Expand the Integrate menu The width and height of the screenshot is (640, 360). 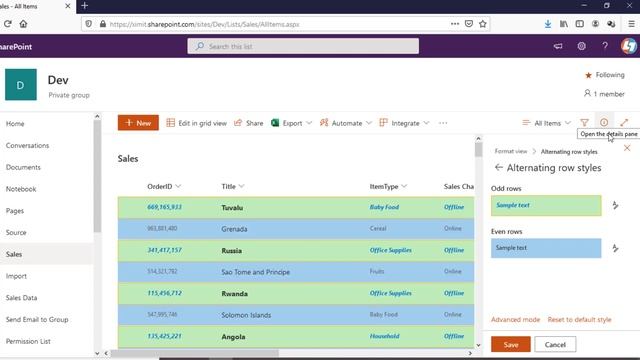click(404, 123)
